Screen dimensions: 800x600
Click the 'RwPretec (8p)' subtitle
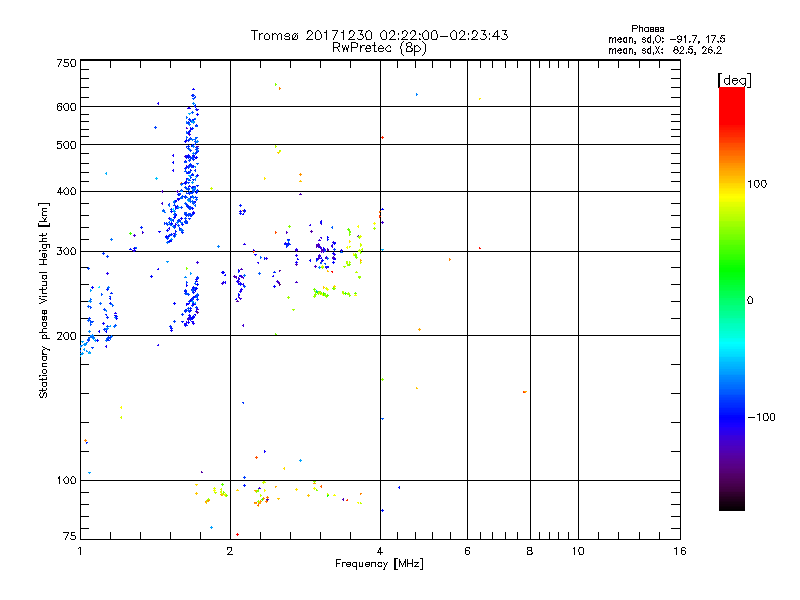tap(379, 48)
